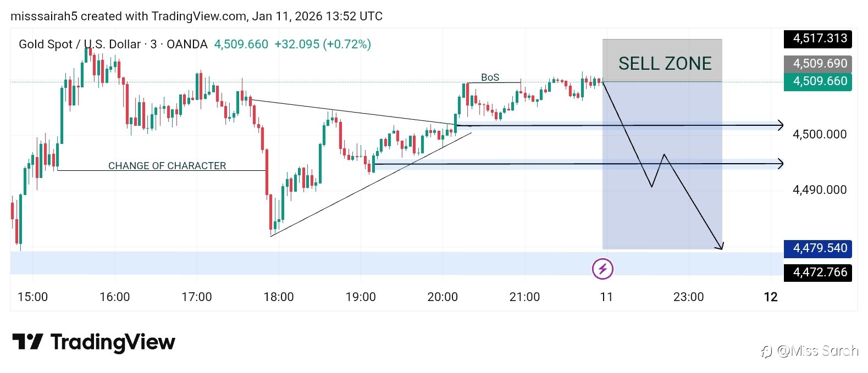
Task: Click the 4,517.313 price label
Action: click(x=817, y=38)
